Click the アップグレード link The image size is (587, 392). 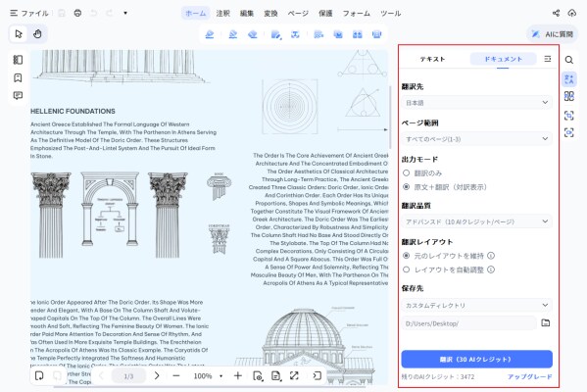tap(530, 376)
